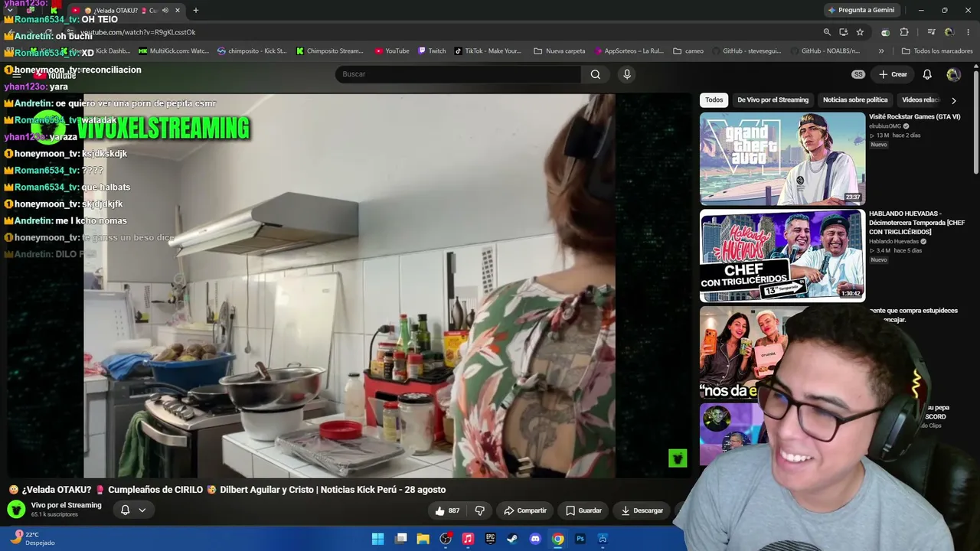The image size is (980, 551).
Task: Open the Apple Music taskbar icon
Action: (468, 539)
